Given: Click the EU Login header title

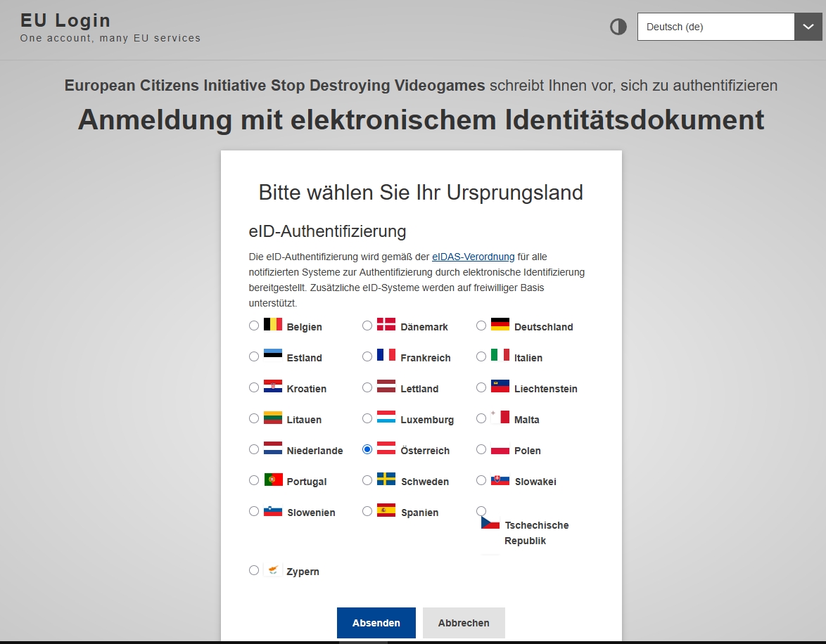Looking at the screenshot, I should click(x=66, y=20).
